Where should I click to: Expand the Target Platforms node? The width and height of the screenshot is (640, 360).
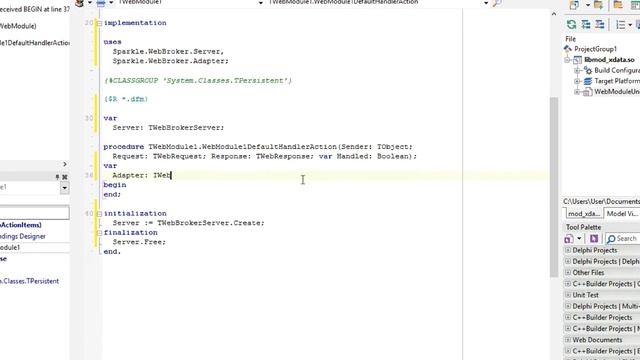pos(577,81)
